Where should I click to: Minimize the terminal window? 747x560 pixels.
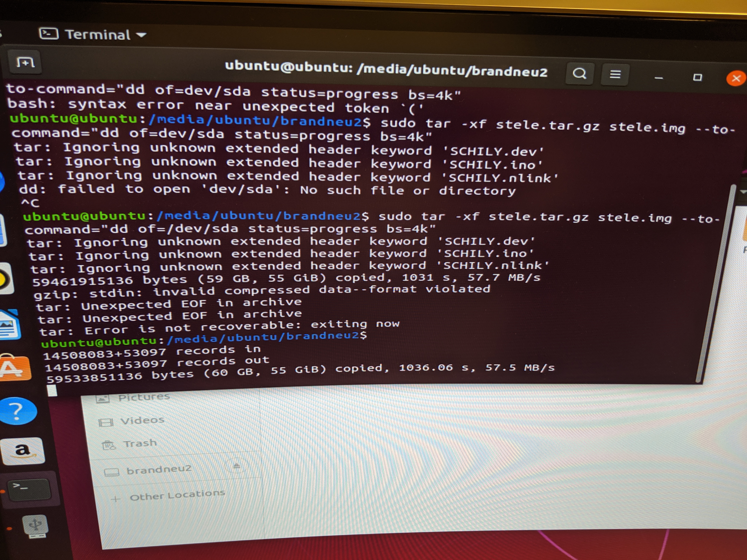658,78
